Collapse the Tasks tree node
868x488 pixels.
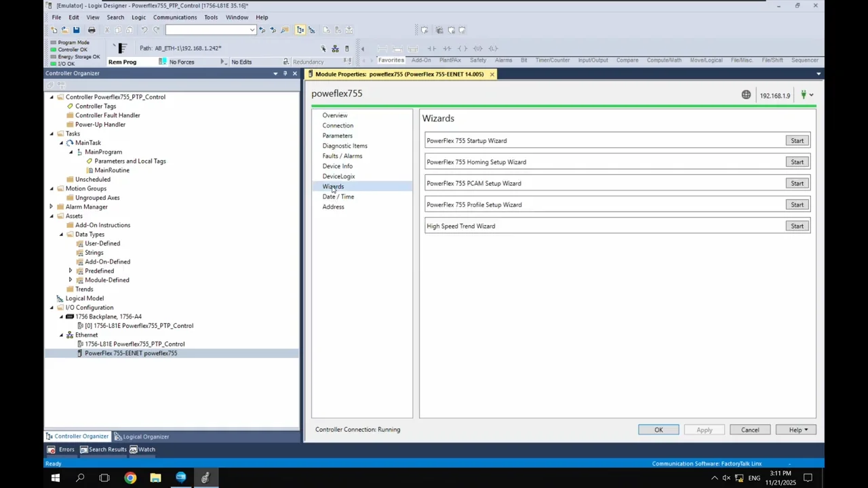pos(52,134)
